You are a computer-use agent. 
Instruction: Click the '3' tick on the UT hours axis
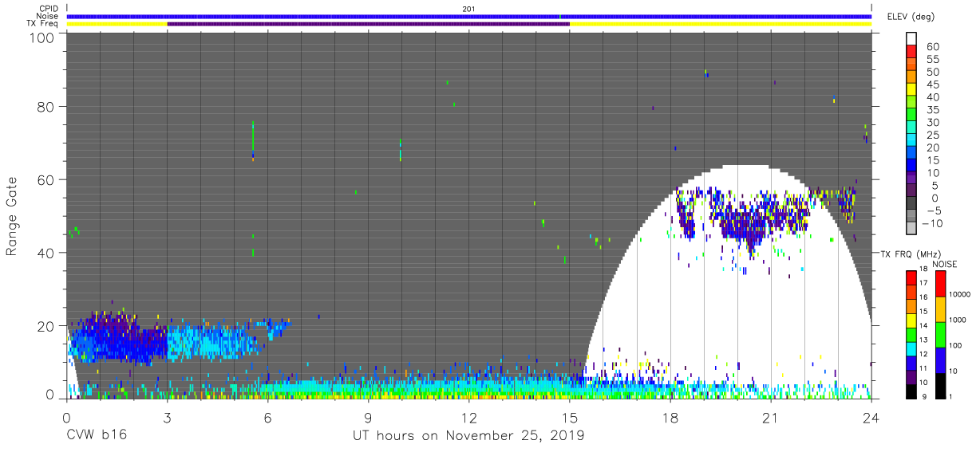[x=168, y=416]
